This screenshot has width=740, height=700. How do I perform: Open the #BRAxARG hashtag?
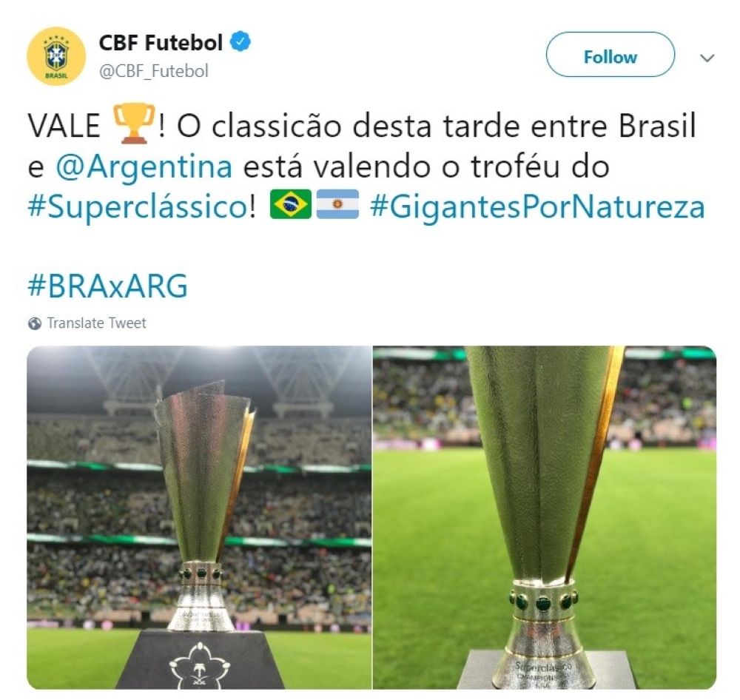(x=107, y=286)
